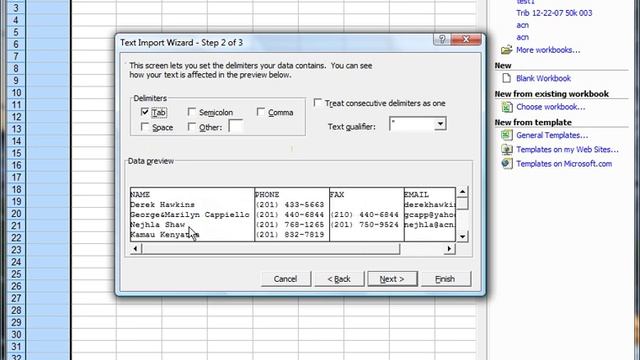Enable the Comma delimiter checkbox
The image size is (640, 360).
pos(261,112)
